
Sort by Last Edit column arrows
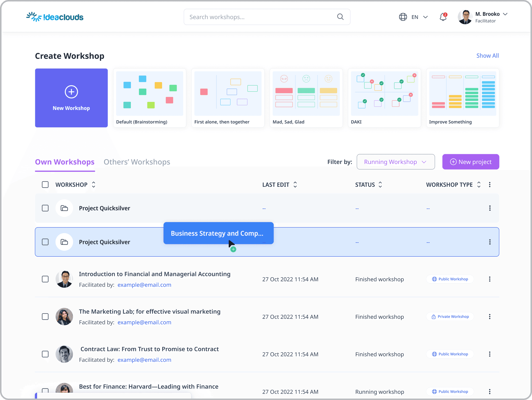tap(295, 185)
